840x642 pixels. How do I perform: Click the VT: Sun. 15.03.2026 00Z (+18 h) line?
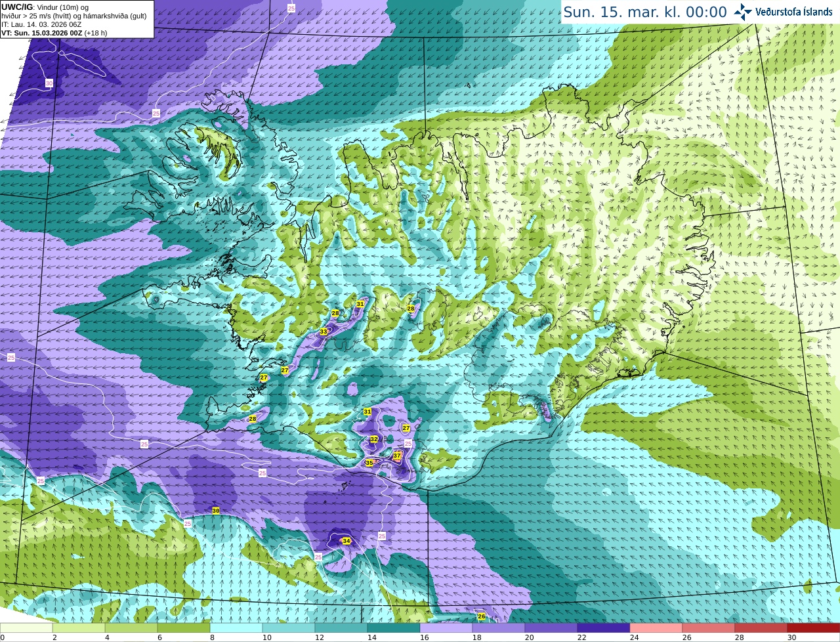coord(54,33)
